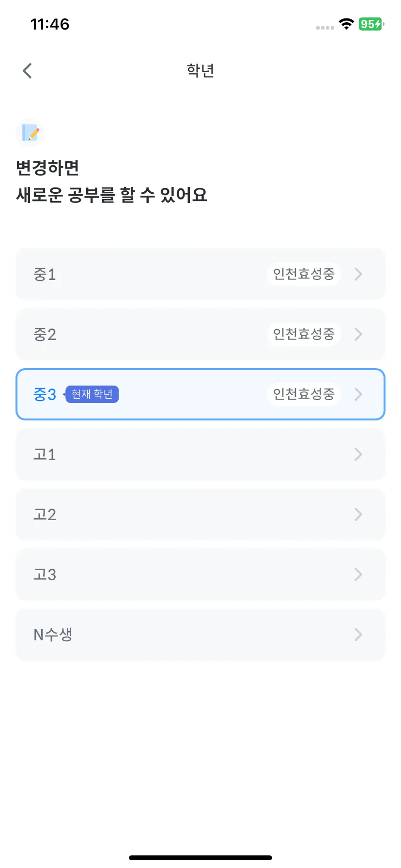Tap the notebook pencil icon
This screenshot has width=401, height=868.
click(31, 132)
